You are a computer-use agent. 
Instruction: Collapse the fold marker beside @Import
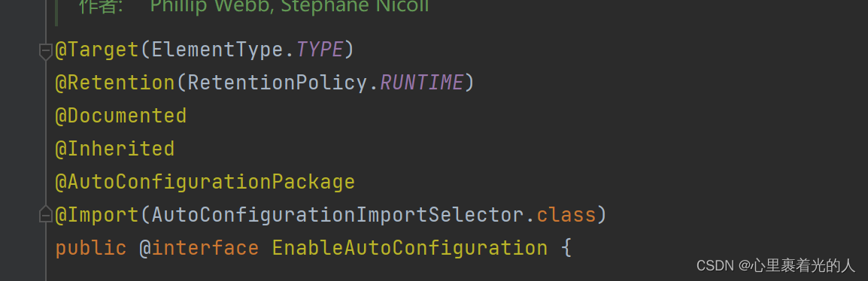click(x=45, y=215)
